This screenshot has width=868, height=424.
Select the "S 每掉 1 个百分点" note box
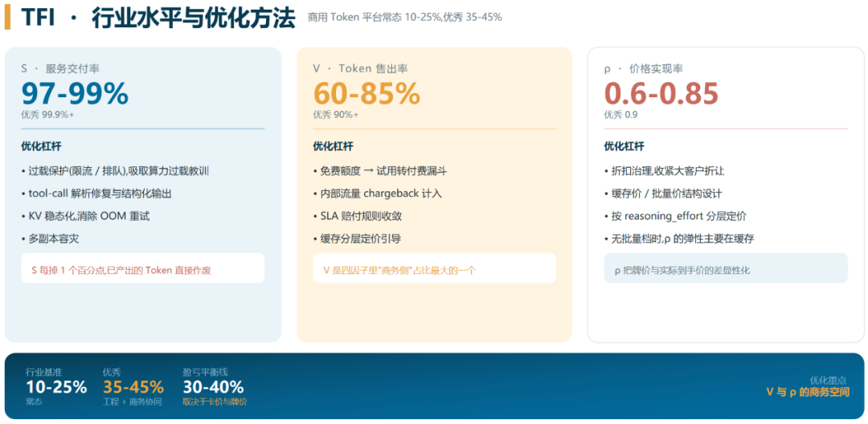(x=143, y=268)
